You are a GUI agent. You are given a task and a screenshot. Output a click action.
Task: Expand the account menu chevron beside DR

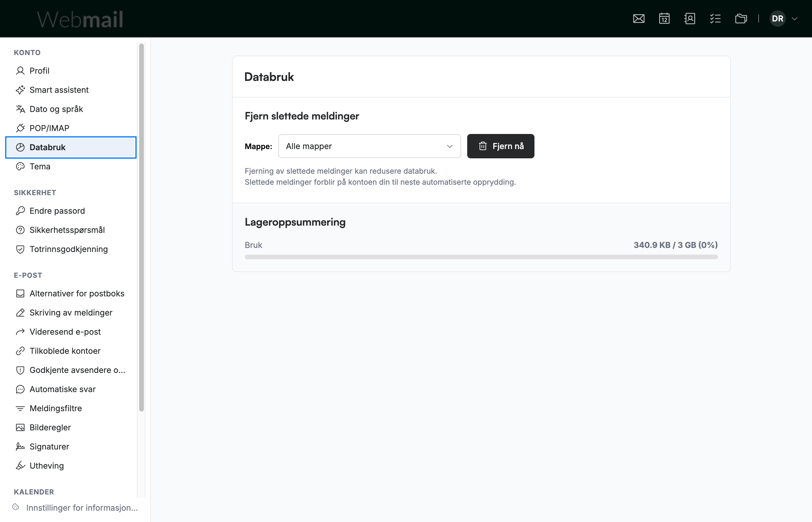click(794, 19)
